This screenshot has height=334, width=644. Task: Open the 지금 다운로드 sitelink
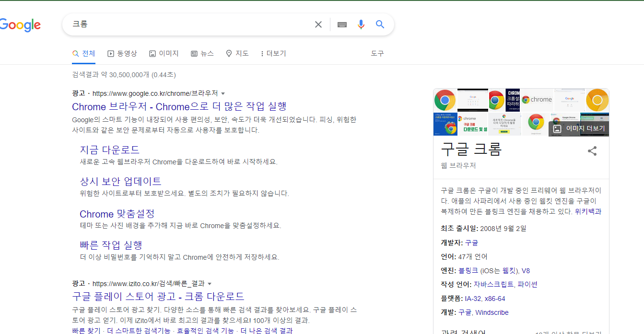110,150
